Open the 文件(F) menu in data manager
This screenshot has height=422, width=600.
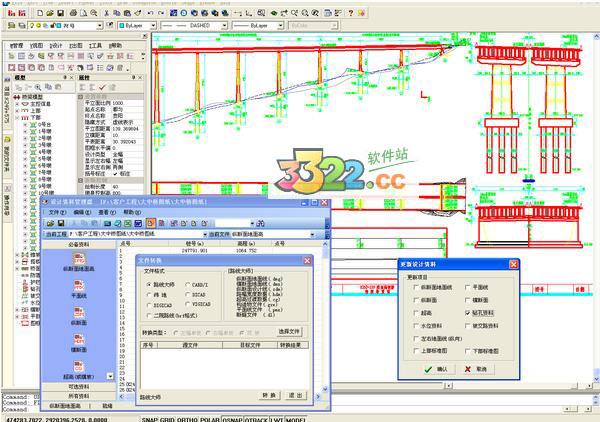(x=56, y=213)
